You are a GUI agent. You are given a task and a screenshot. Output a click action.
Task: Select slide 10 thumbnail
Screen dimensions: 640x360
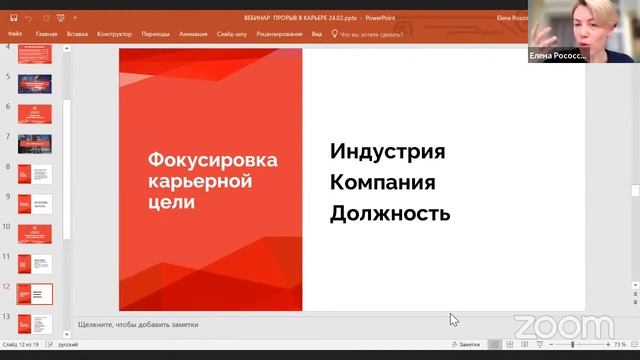click(35, 234)
